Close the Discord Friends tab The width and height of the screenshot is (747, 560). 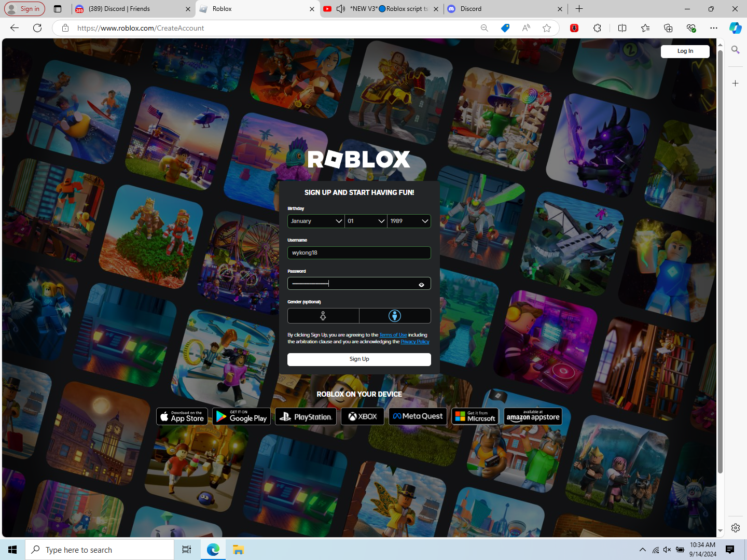(x=188, y=9)
